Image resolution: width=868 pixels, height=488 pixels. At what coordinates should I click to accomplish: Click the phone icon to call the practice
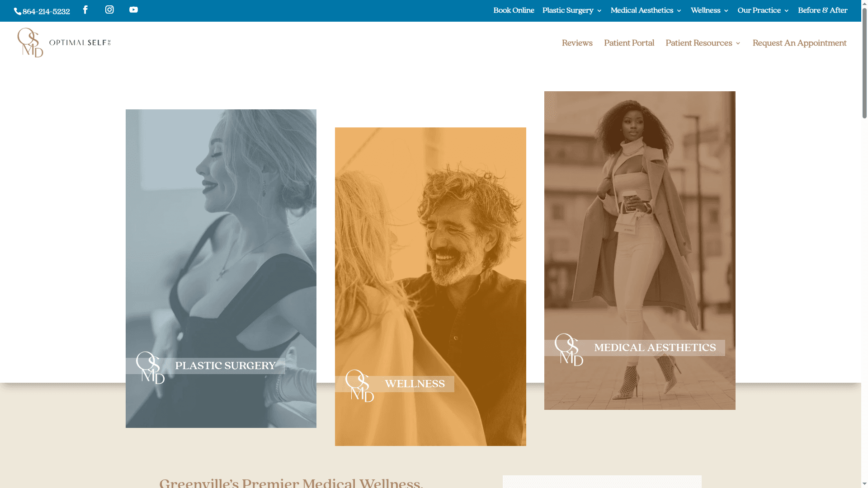pyautogui.click(x=17, y=11)
